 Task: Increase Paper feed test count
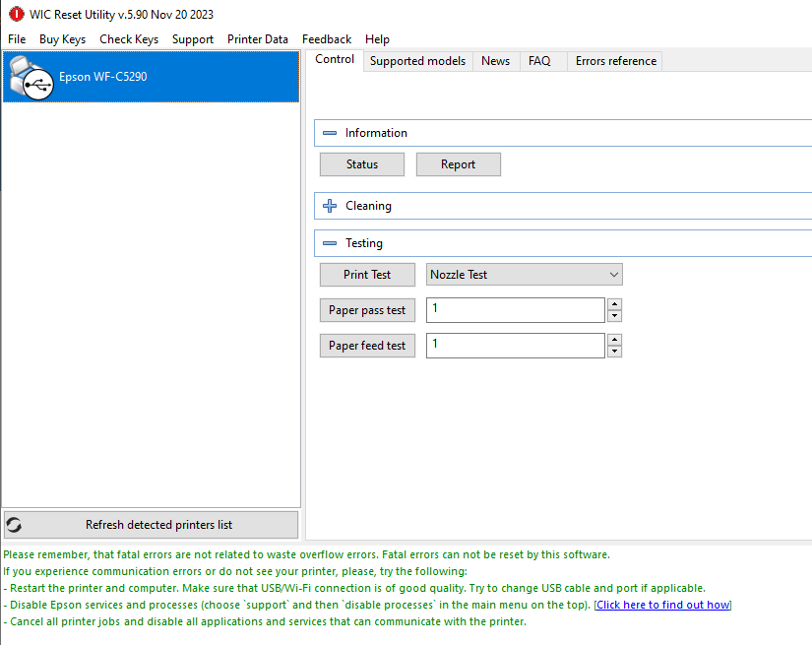614,340
